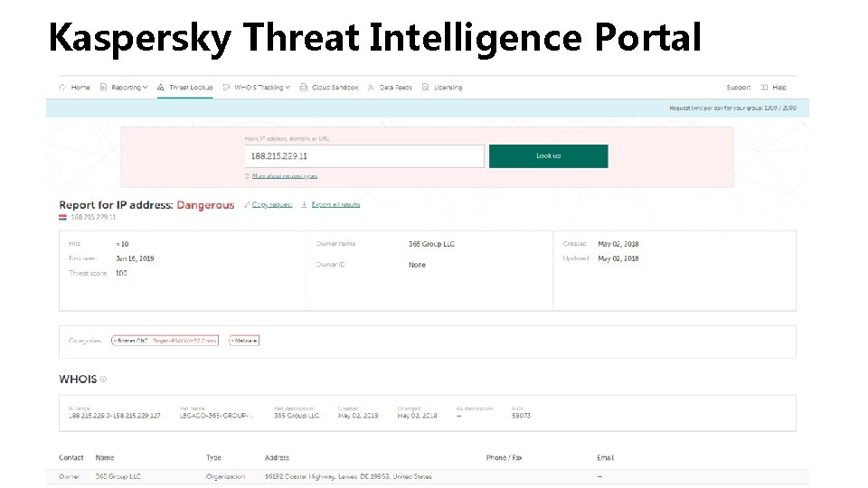Image resolution: width=868 pixels, height=488 pixels.
Task: Click the Botnet C&C Trojan category tag
Action: tap(165, 341)
